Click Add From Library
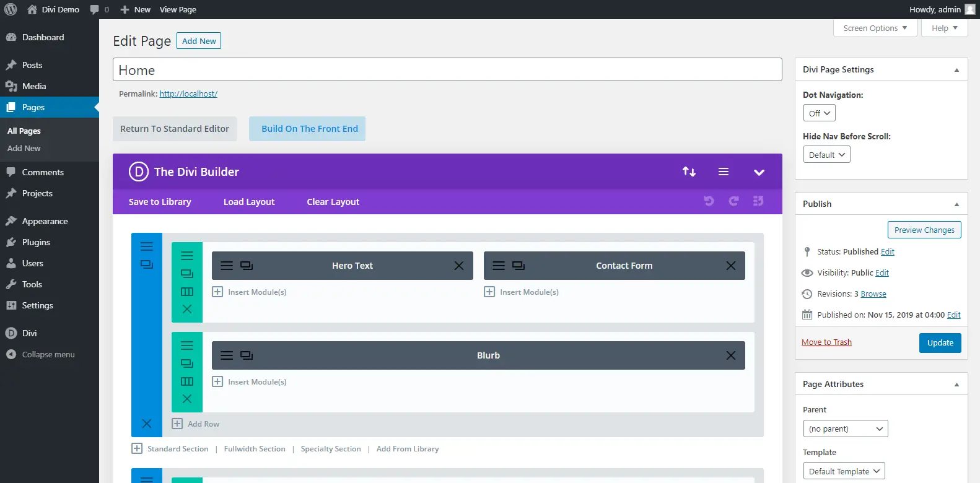 coord(408,448)
